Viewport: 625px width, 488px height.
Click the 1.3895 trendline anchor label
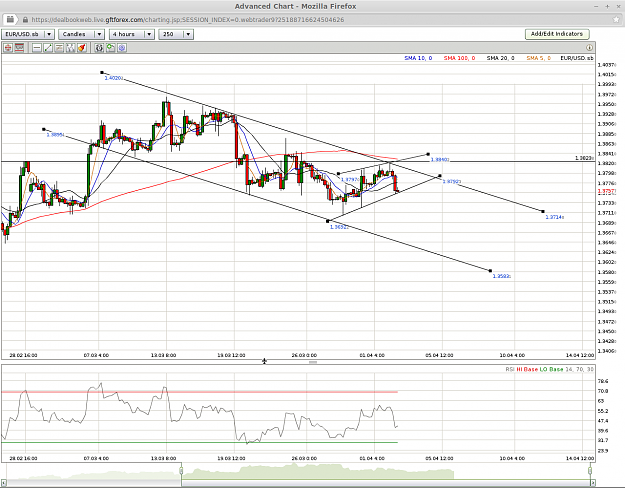(55, 135)
